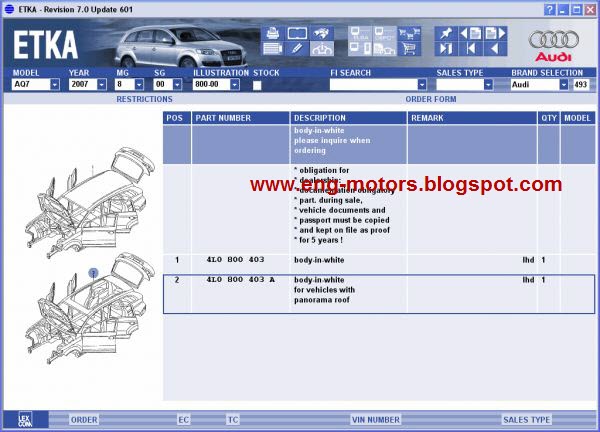Open the ORDER FORM menu
600x432 pixels.
click(x=431, y=99)
